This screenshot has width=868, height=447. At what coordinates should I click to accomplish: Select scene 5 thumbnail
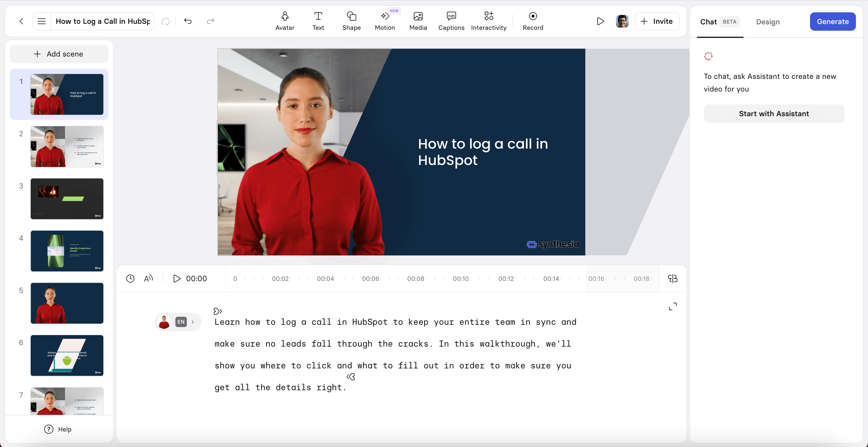click(x=67, y=303)
